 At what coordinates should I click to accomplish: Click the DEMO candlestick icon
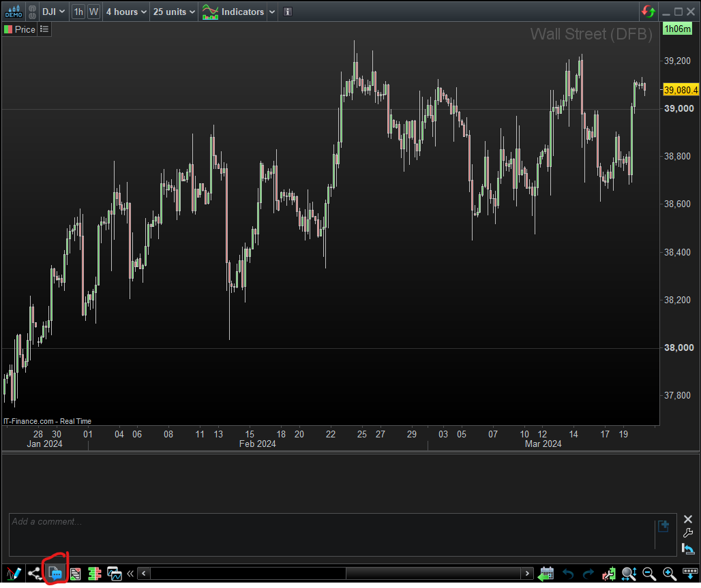pos(14,12)
